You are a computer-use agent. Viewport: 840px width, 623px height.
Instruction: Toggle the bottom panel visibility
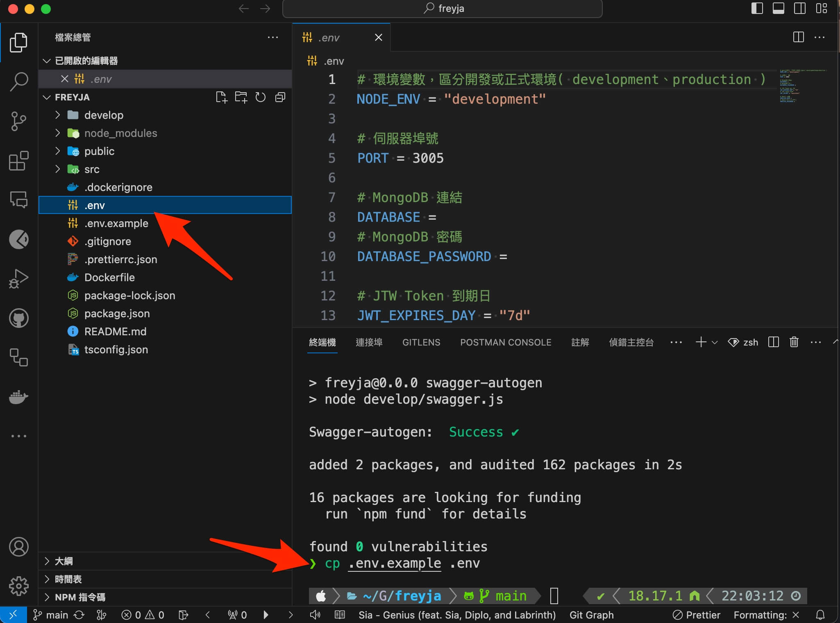click(778, 8)
